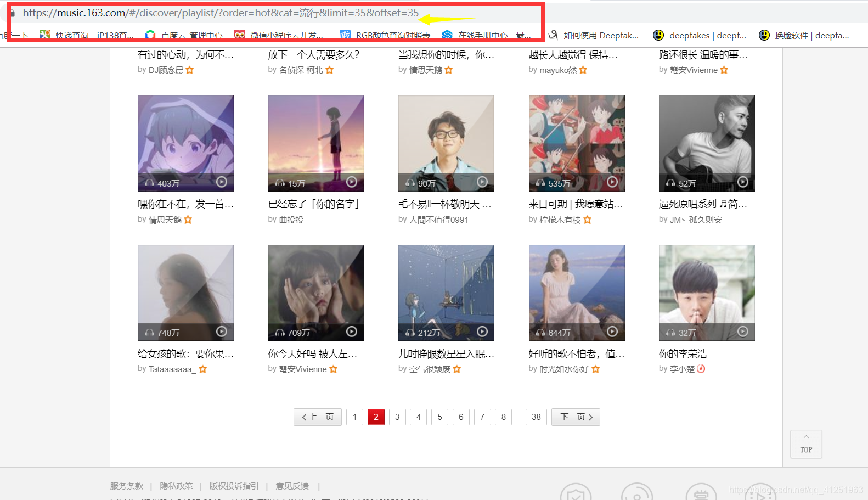Select page 1 in pagination
The image size is (868, 500).
(354, 417)
